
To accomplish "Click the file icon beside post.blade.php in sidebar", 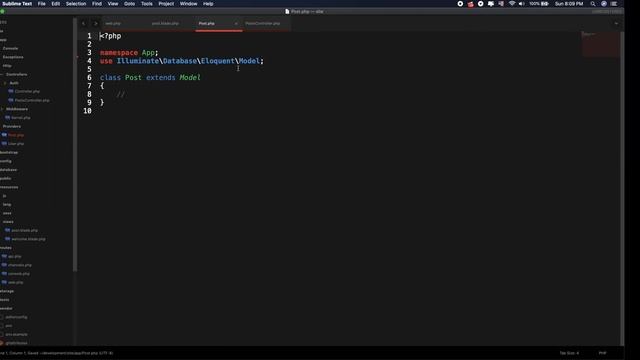I will tap(7, 230).
